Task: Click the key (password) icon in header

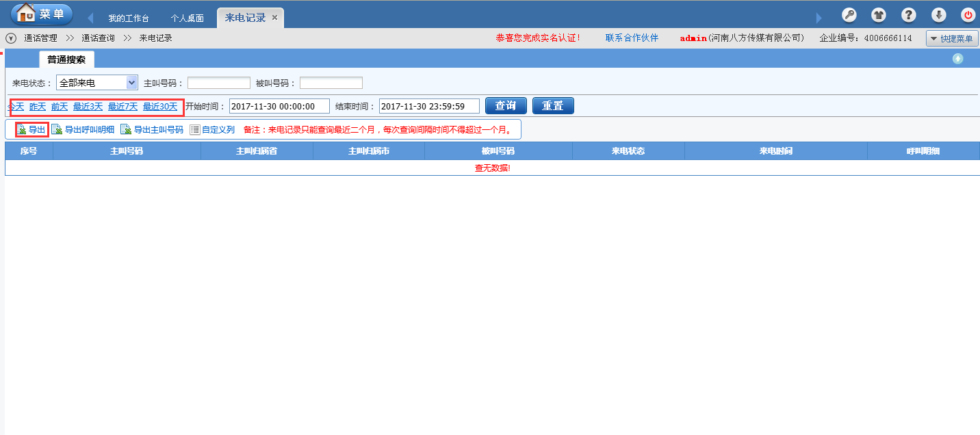Action: coord(849,15)
